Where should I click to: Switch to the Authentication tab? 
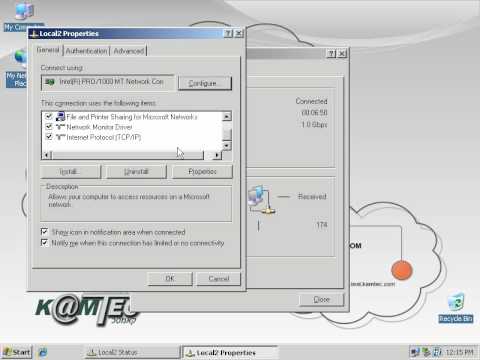coord(86,51)
